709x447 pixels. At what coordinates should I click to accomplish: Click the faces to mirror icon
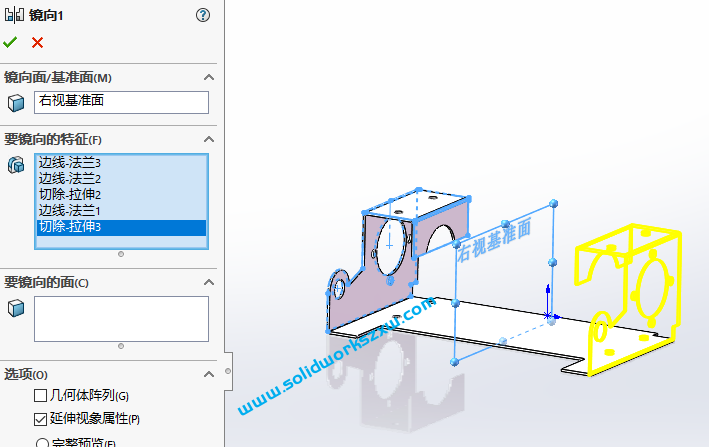pyautogui.click(x=16, y=308)
